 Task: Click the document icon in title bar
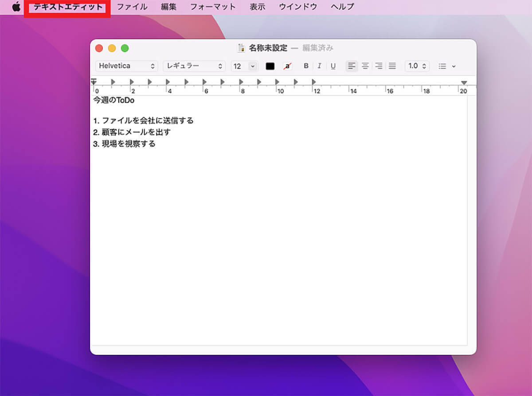click(x=241, y=48)
